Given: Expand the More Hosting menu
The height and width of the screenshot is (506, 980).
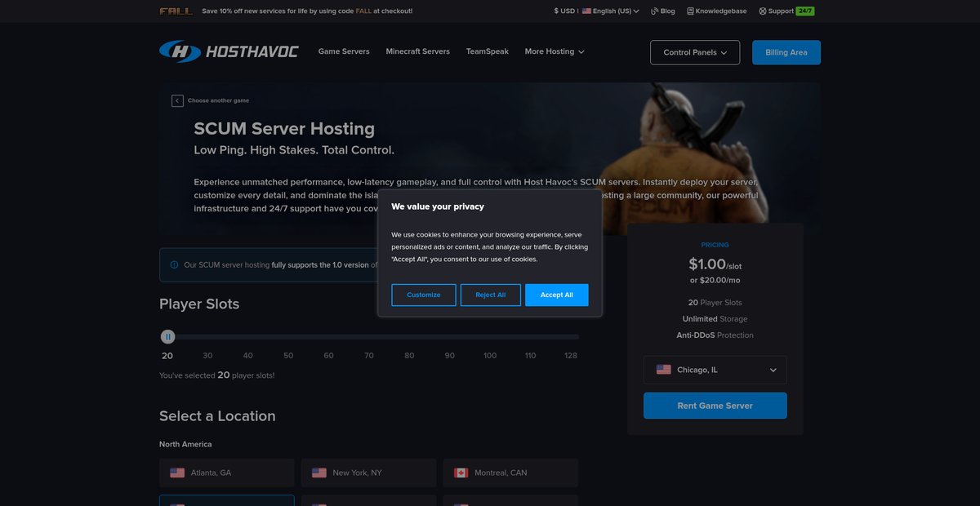Looking at the screenshot, I should 555,51.
